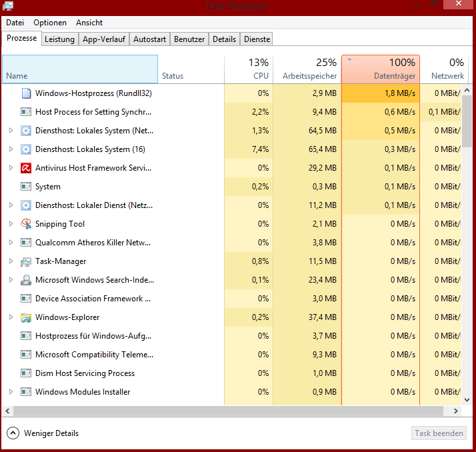This screenshot has height=452, width=476.
Task: Click the System process icon
Action: click(26, 187)
